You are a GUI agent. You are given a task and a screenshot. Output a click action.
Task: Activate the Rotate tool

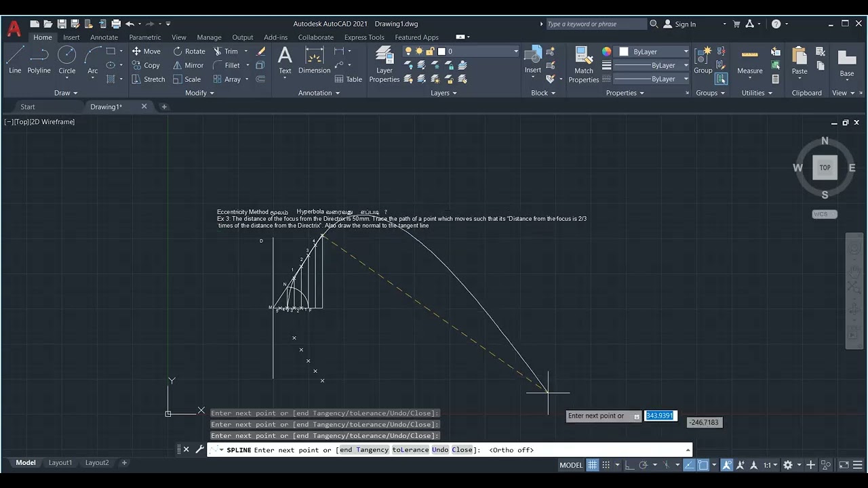pyautogui.click(x=189, y=52)
